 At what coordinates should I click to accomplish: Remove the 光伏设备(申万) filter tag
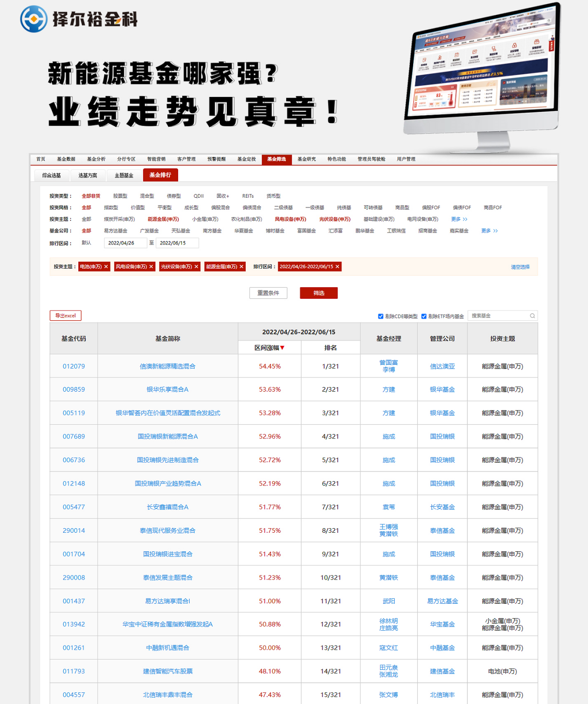(196, 267)
